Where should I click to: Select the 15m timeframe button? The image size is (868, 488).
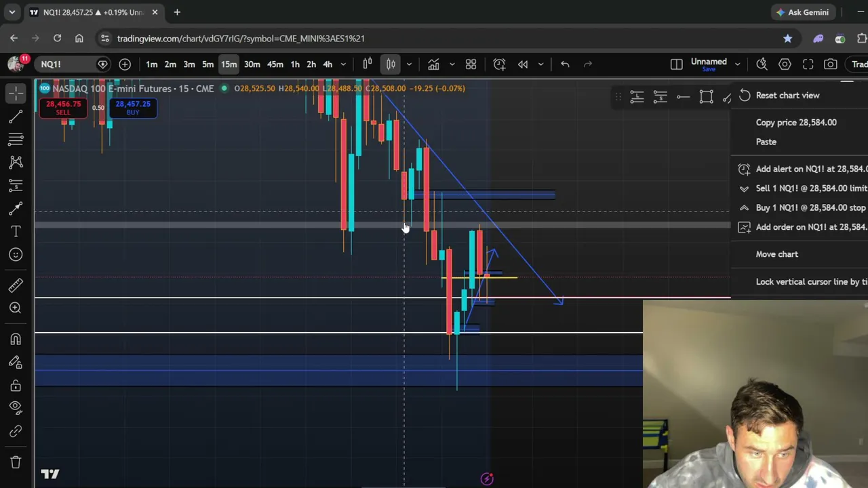229,64
